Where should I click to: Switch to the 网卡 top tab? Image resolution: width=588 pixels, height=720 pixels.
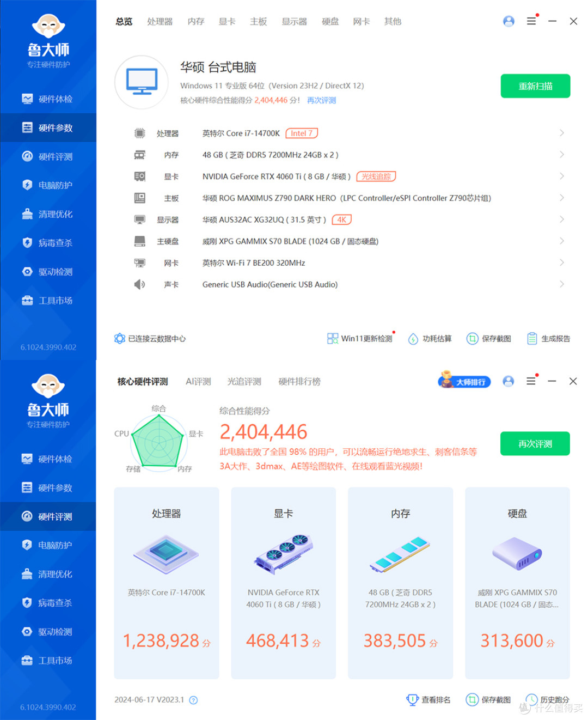point(362,22)
